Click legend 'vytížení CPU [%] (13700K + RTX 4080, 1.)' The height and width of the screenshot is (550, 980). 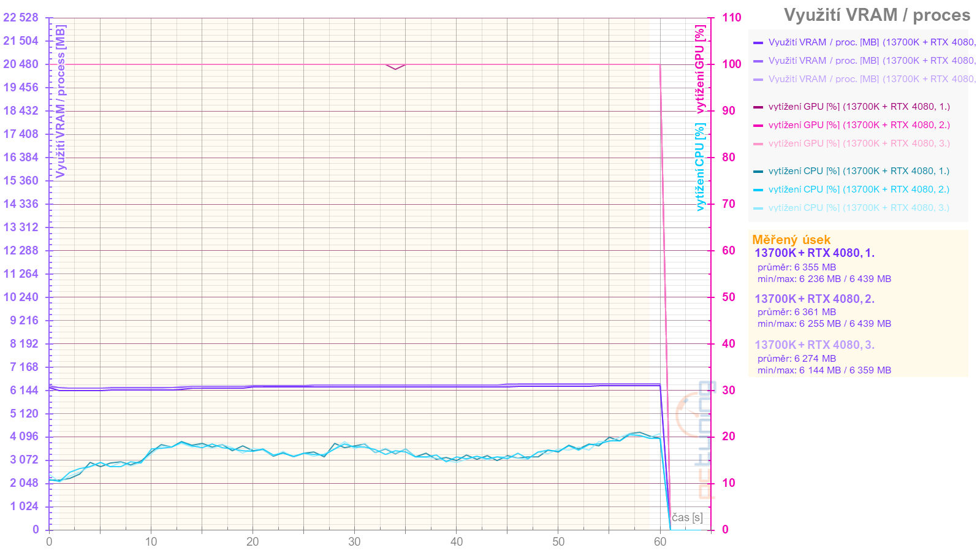coord(852,171)
